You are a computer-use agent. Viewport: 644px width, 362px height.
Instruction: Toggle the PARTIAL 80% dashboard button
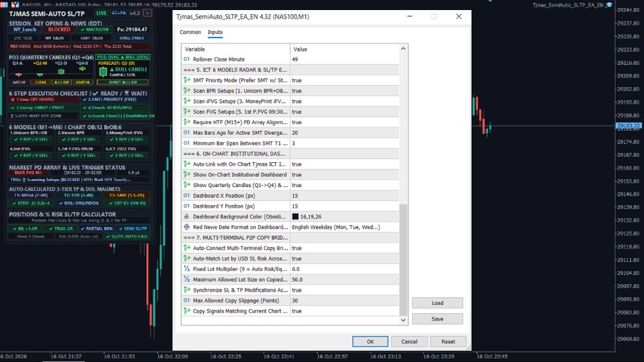coord(97,229)
